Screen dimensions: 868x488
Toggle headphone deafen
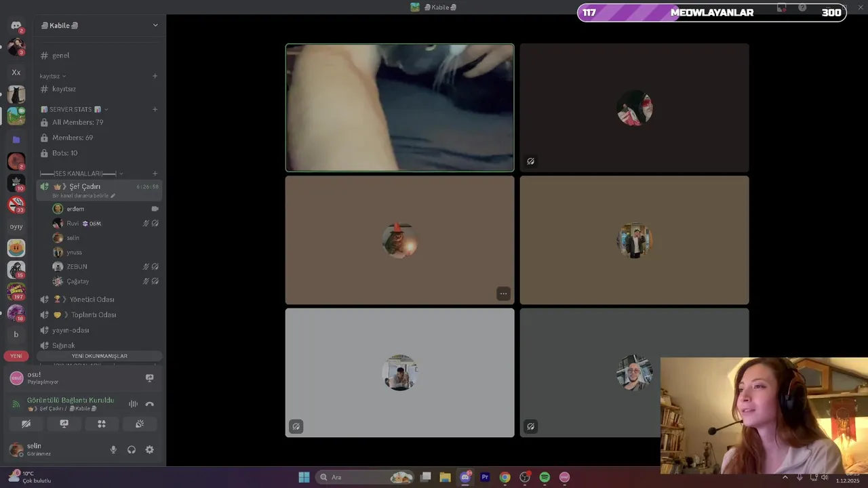pyautogui.click(x=132, y=449)
